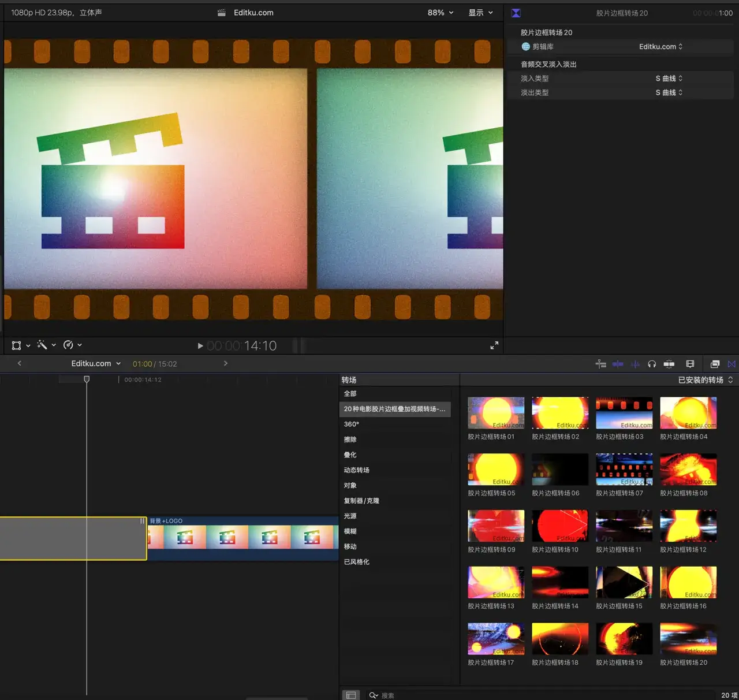Click the headphones solo icon
This screenshot has height=700, width=739.
pos(652,364)
